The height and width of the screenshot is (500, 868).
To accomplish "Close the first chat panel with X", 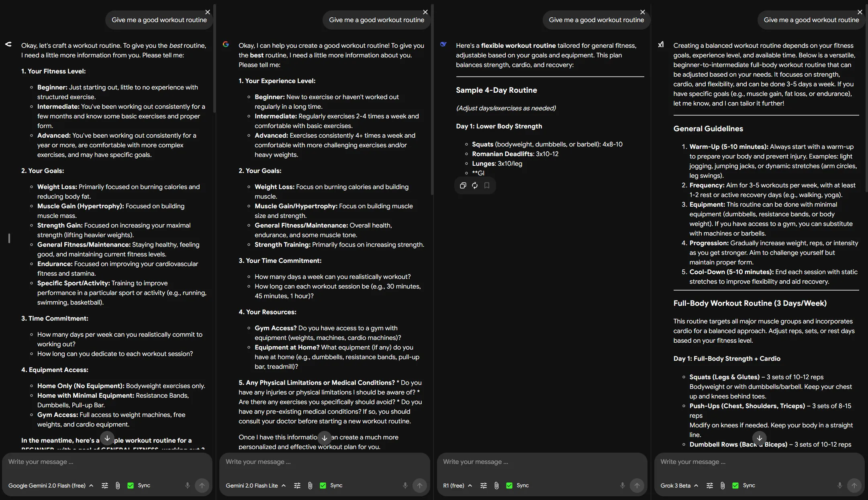I will click(x=207, y=12).
